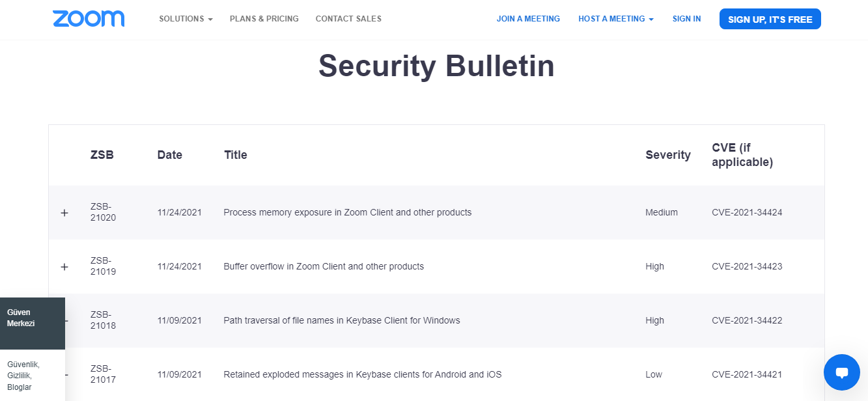
Task: Click the Security Bulletin heading
Action: (436, 66)
